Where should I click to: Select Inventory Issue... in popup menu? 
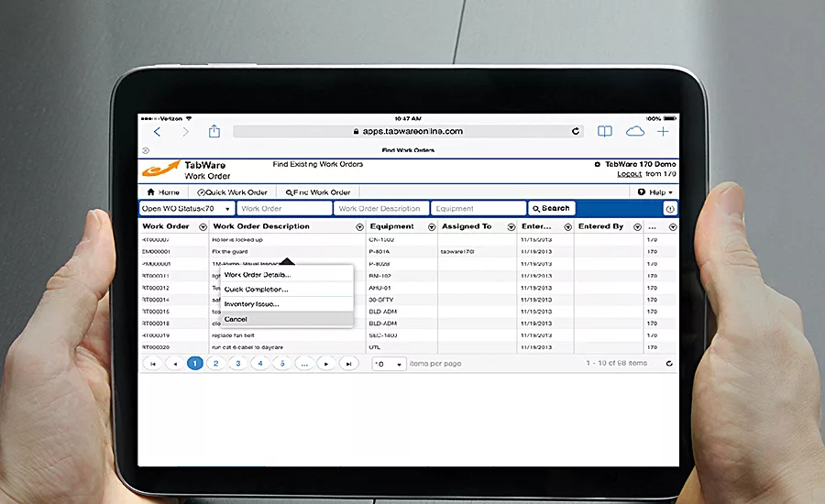tap(287, 304)
